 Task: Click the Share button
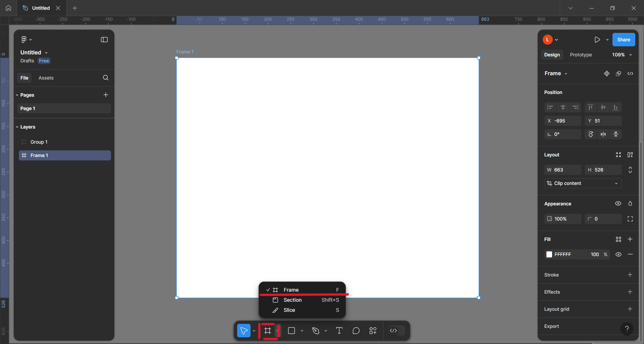coord(624,40)
